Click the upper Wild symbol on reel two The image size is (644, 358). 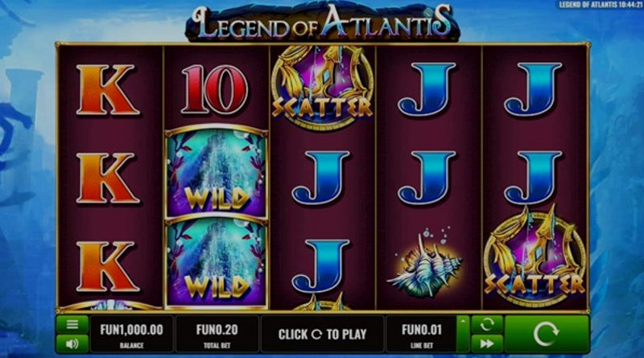pos(217,171)
